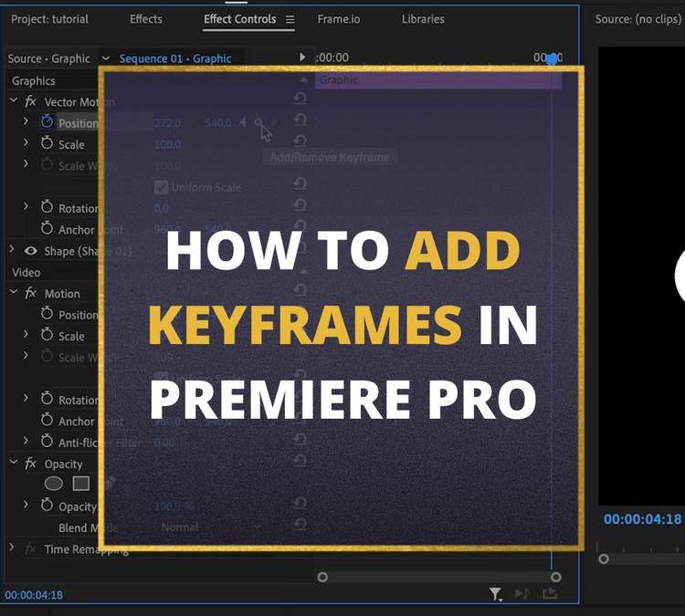Select the Graphics section header
The width and height of the screenshot is (685, 616).
coord(34,81)
